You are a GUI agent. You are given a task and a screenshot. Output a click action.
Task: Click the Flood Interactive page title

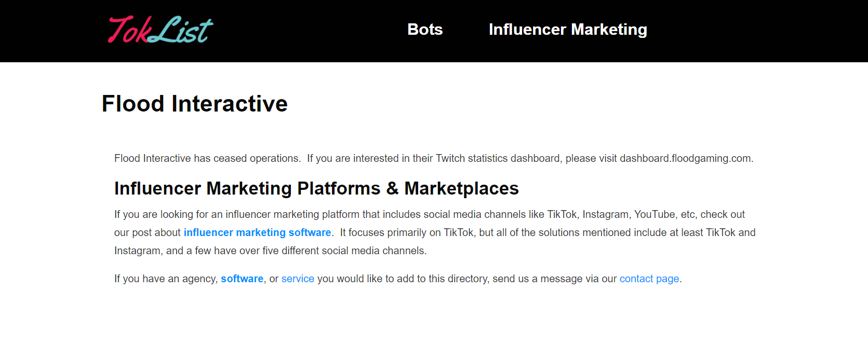tap(194, 104)
